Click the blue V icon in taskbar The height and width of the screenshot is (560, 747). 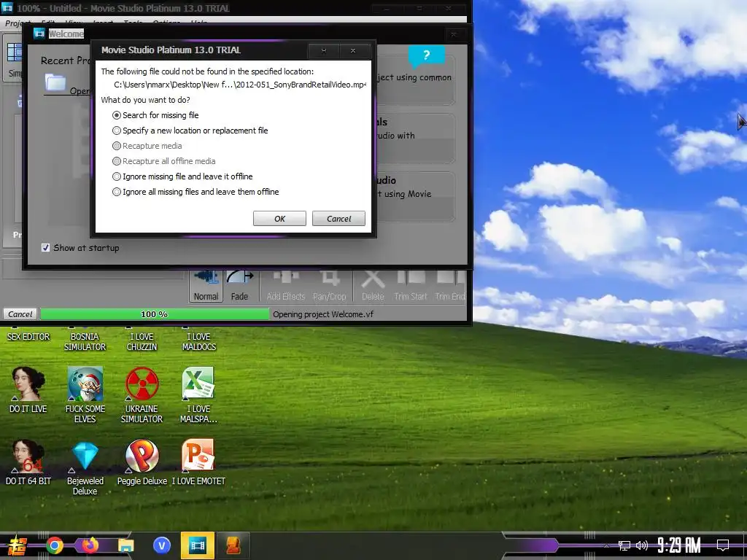[x=162, y=545]
